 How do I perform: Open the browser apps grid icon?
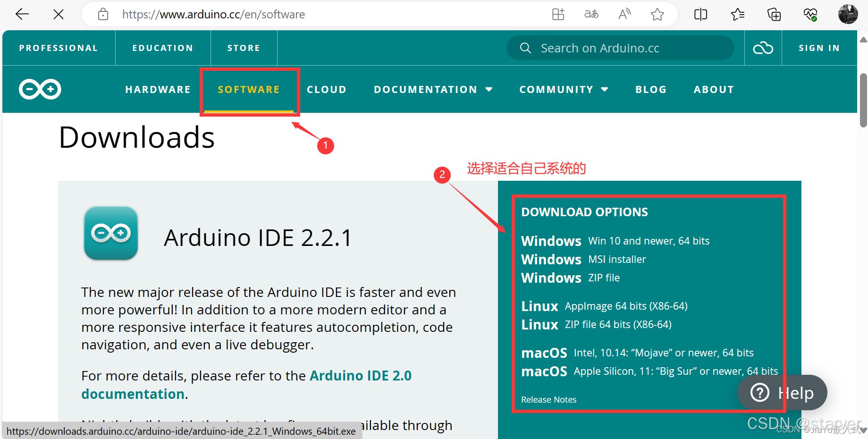pyautogui.click(x=558, y=15)
